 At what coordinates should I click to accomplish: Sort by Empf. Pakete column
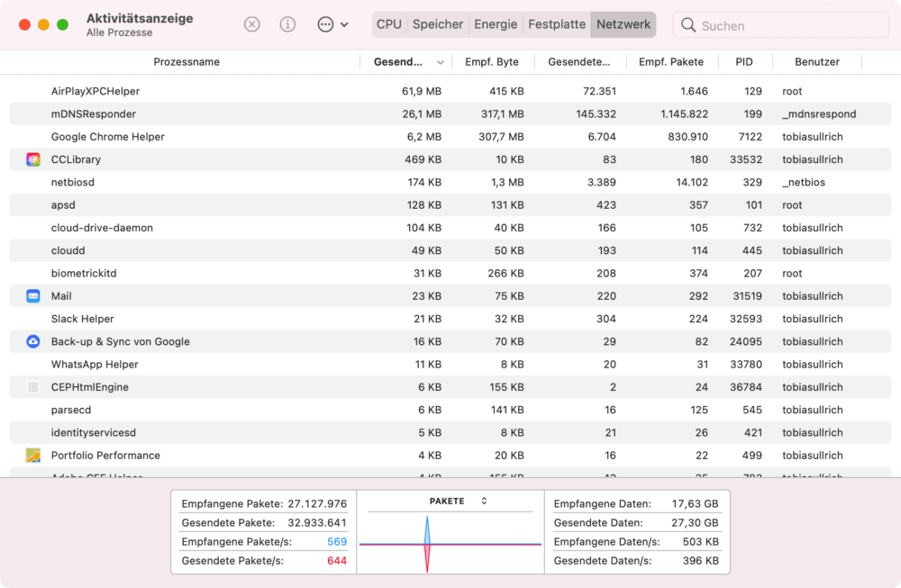point(671,62)
